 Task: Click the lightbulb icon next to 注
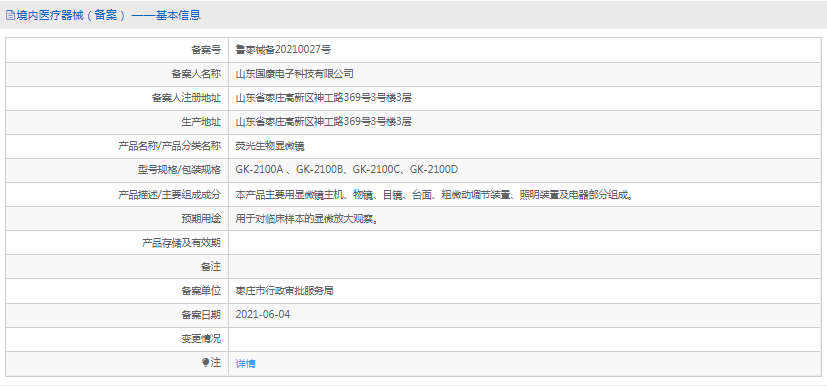click(x=206, y=362)
